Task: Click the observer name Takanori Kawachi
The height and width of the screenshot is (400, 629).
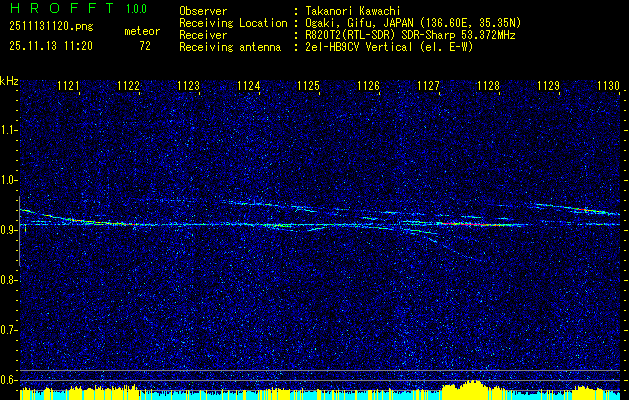Action: [353, 11]
